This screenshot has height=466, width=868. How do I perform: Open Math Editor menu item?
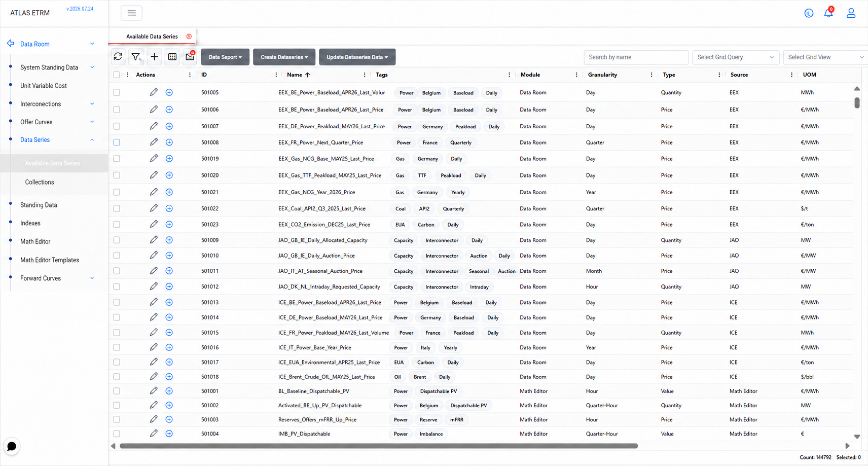[x=35, y=241]
